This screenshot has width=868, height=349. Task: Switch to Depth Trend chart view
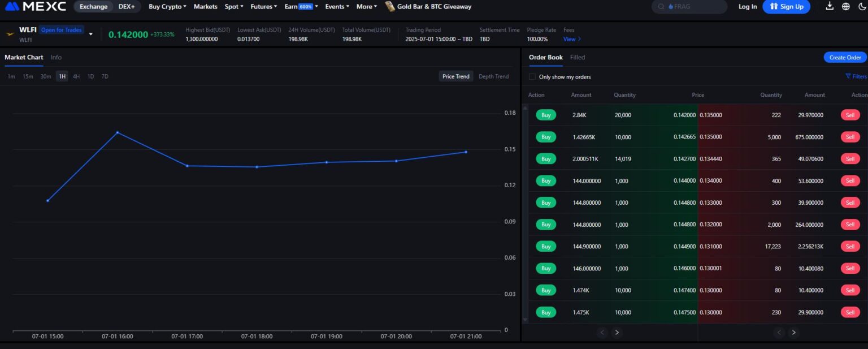493,76
